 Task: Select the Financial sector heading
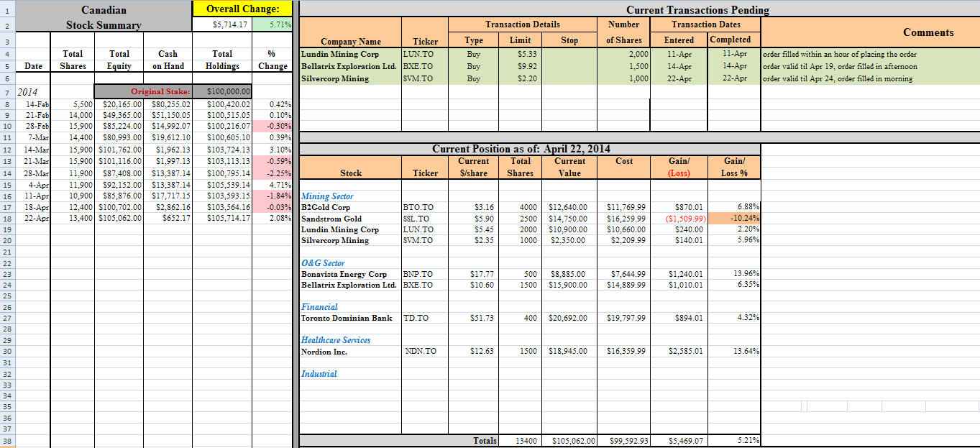pyautogui.click(x=319, y=307)
